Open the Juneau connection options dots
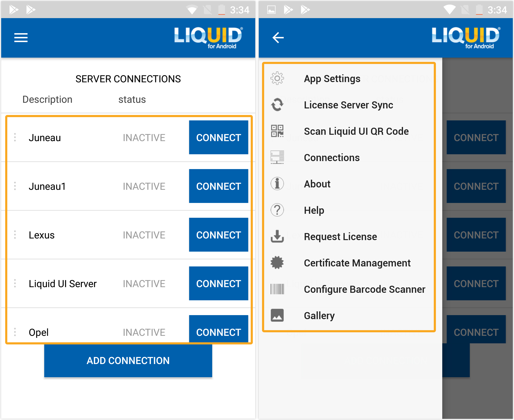This screenshot has height=420, width=514. [15, 137]
